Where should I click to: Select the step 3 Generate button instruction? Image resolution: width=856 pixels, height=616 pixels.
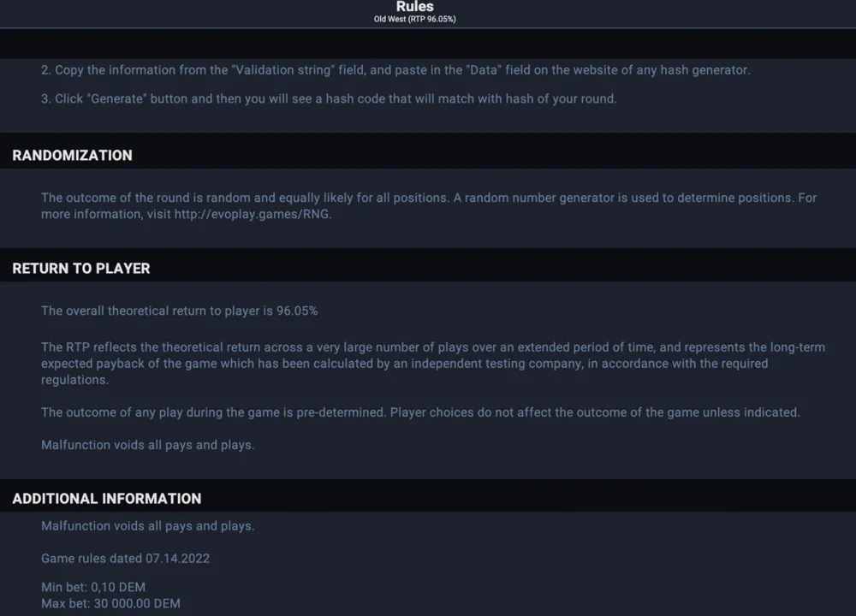click(x=330, y=98)
